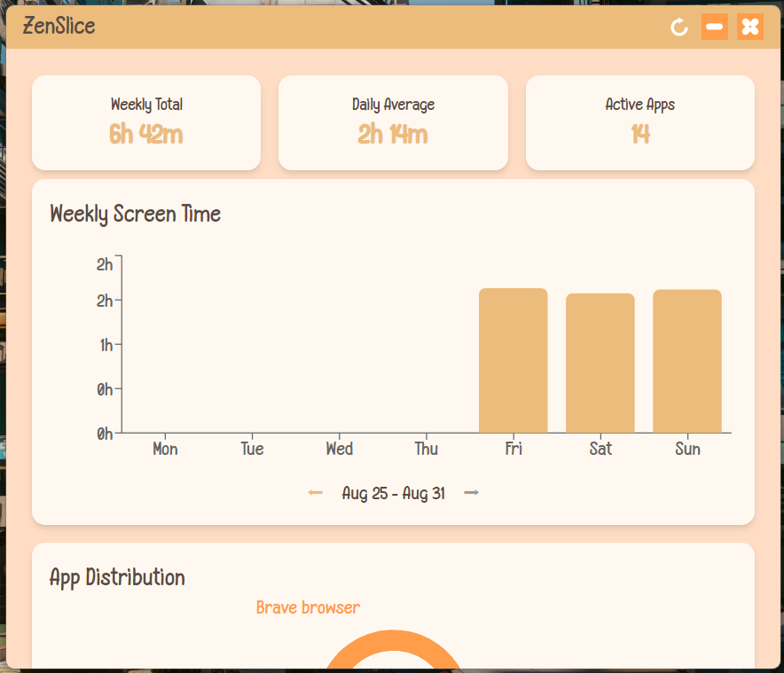View details of the Active Apps card
The image size is (784, 673).
(x=639, y=122)
